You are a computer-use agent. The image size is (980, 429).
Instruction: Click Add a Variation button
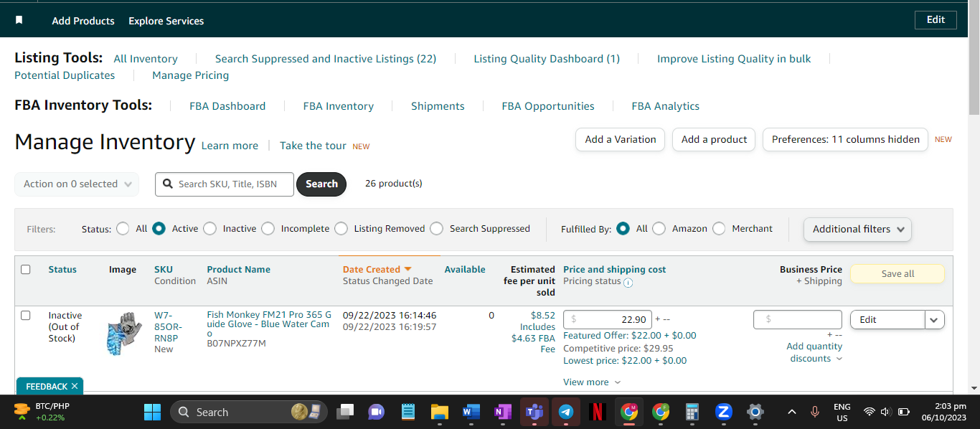[621, 140]
